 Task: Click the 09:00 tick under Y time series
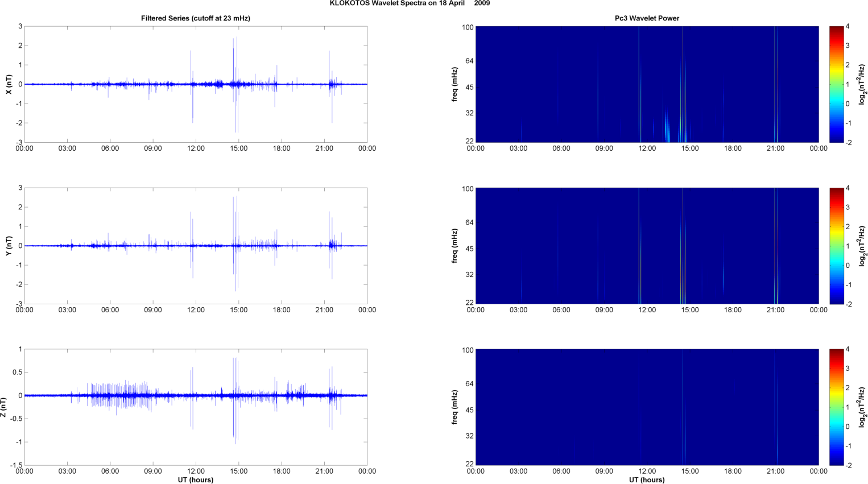153,310
